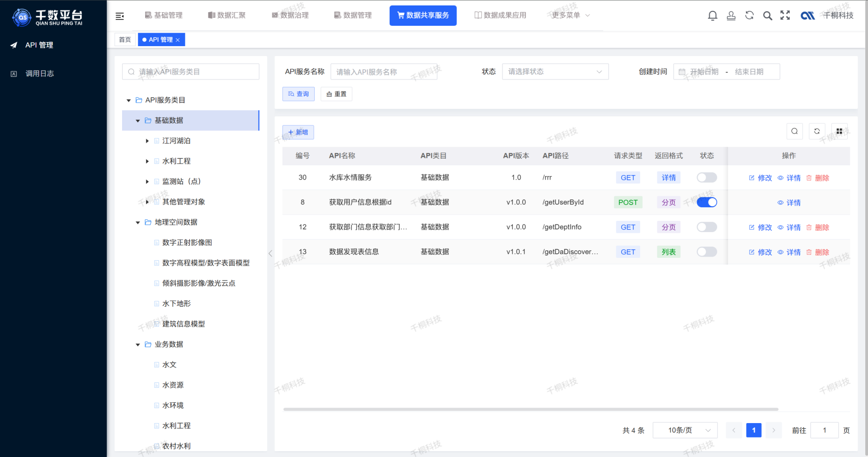Viewport: 868px width, 457px height.
Task: Click 详情 action for 水库水情服务 row
Action: 789,178
